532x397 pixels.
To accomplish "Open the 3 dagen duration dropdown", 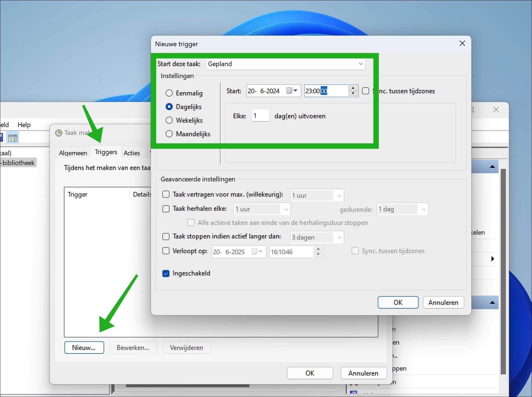I will pyautogui.click(x=339, y=237).
